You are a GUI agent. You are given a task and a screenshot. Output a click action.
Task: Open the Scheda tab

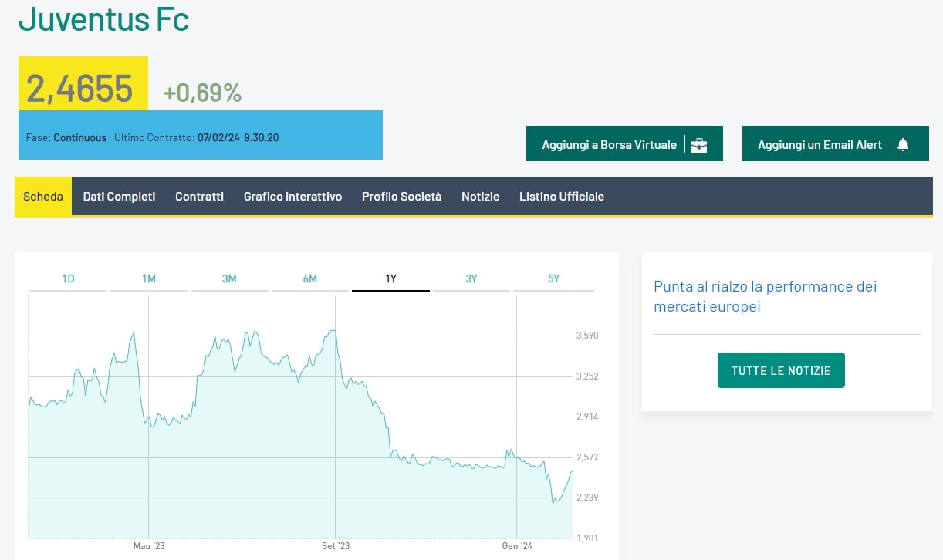(43, 196)
